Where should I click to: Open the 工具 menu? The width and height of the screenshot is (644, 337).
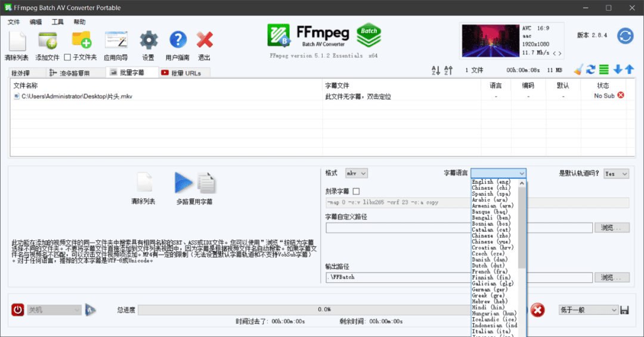57,22
